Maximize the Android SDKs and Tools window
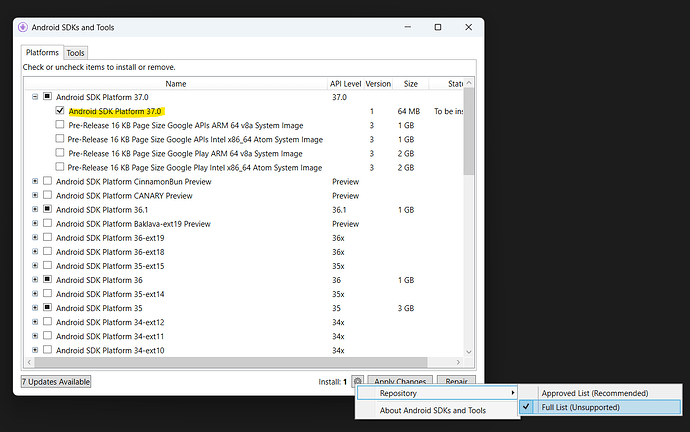The width and height of the screenshot is (690, 432). pyautogui.click(x=438, y=27)
